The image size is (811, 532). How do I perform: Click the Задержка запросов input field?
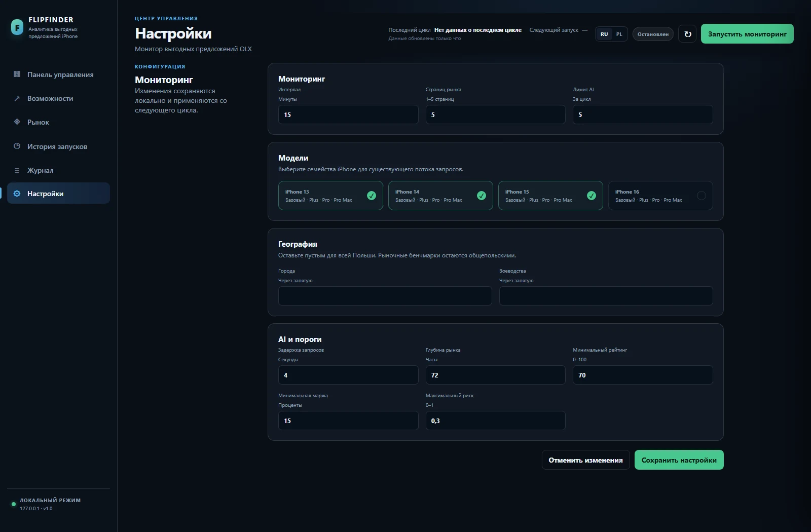pos(348,375)
